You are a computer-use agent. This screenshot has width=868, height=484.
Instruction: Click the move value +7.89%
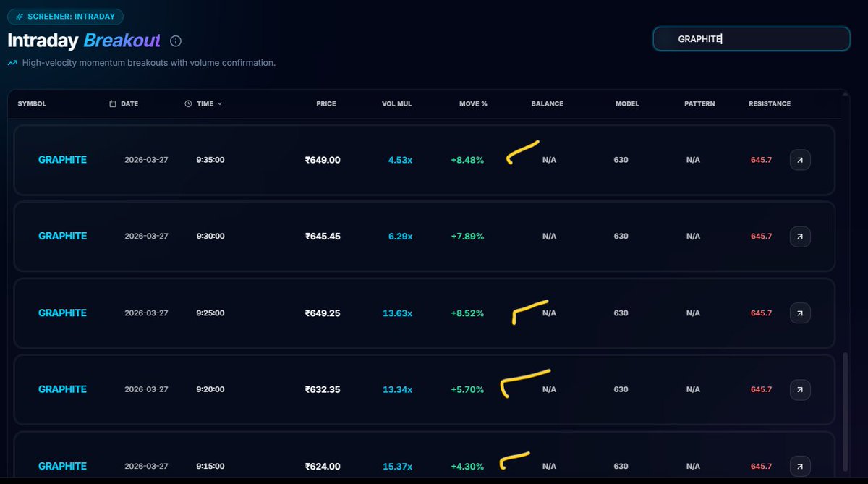coord(467,237)
